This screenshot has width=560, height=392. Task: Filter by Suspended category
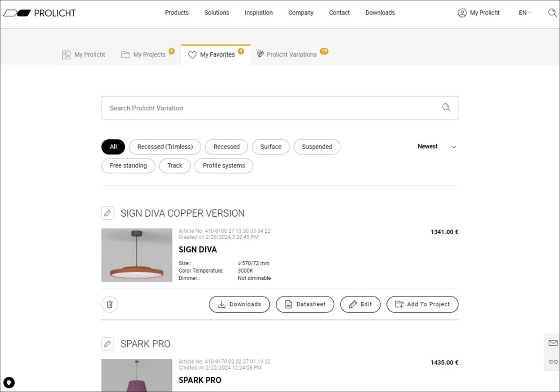click(x=317, y=147)
